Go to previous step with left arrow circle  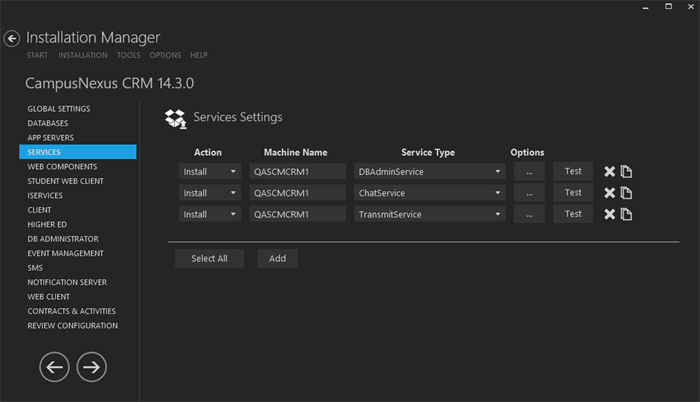pyautogui.click(x=54, y=367)
